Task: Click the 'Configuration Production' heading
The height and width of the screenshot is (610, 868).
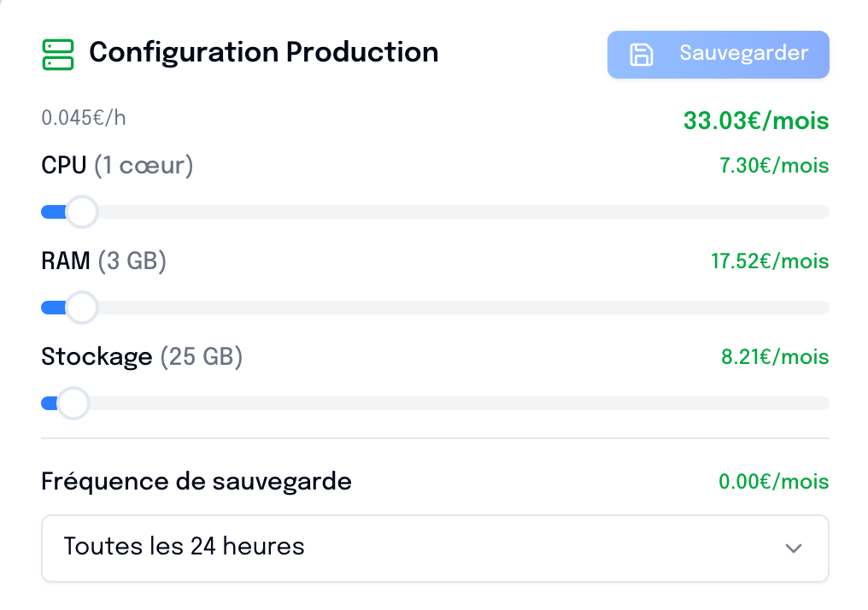Action: pos(263,53)
